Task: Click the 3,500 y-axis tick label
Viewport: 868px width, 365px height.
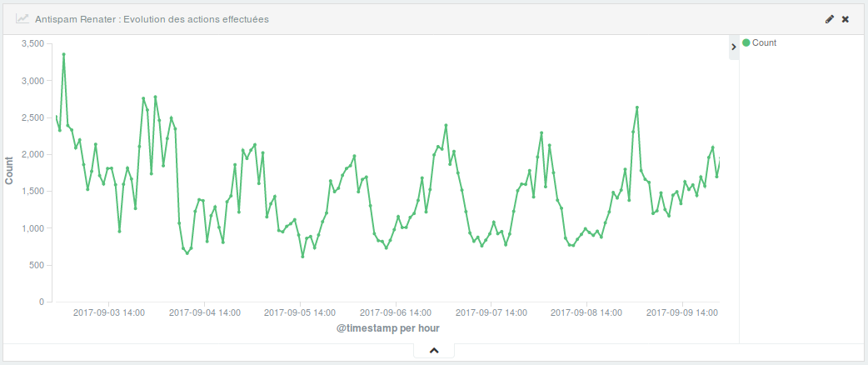Action: (x=32, y=43)
